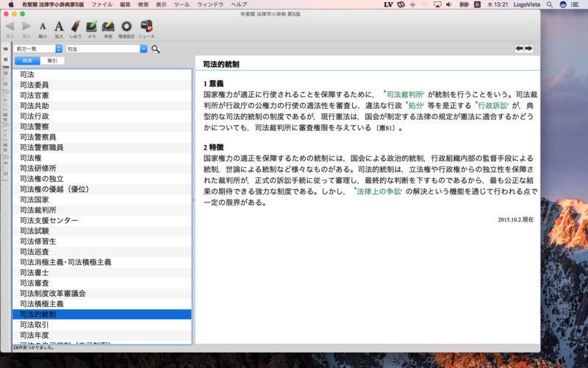This screenshot has height=368, width=588.
Task: Open the 単語 wordbook icon
Action: point(108,26)
